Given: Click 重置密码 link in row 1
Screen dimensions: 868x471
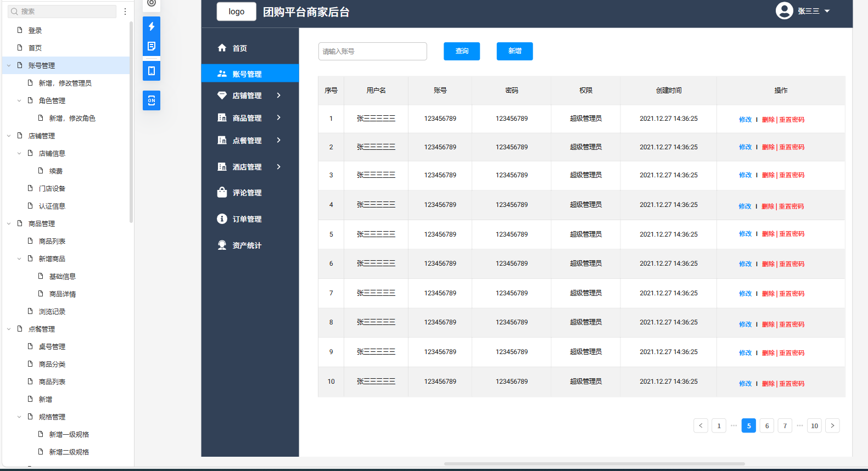Looking at the screenshot, I should tap(792, 120).
